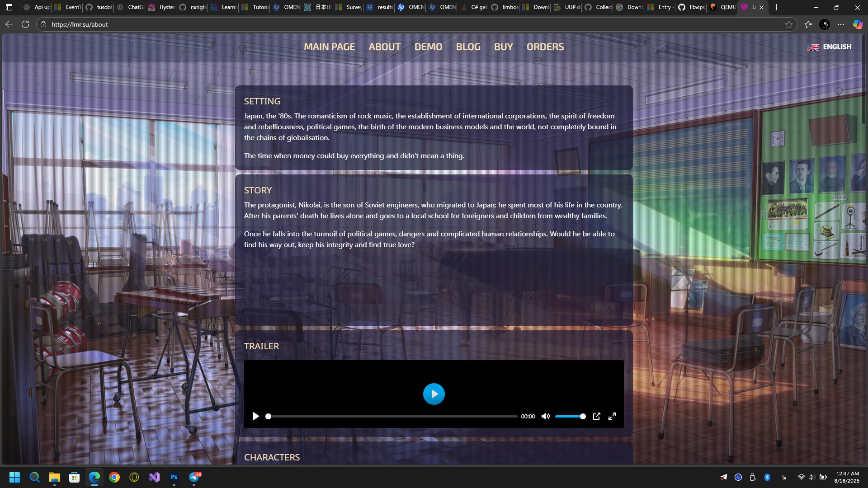Open the BUY page
This screenshot has width=868, height=488.
click(503, 47)
